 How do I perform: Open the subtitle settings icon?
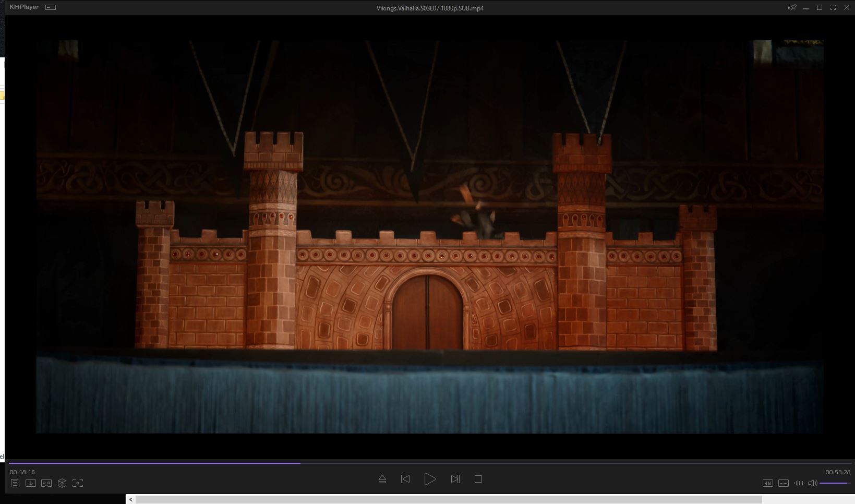pos(784,483)
